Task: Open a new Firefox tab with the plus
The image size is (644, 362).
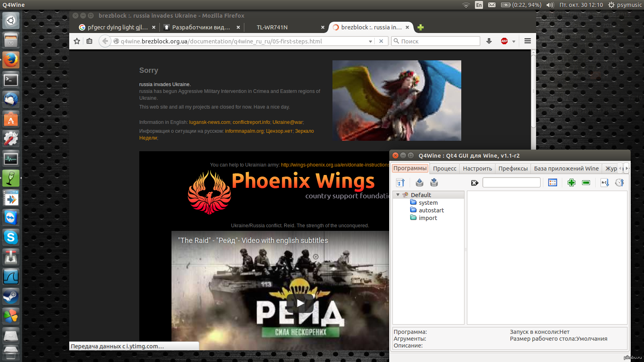Action: pos(421,27)
